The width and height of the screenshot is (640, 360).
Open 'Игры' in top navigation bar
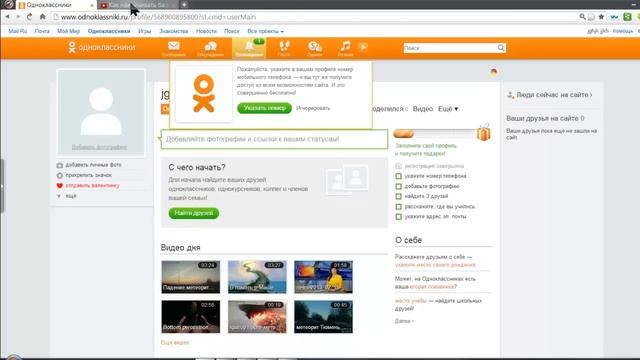coord(144,31)
